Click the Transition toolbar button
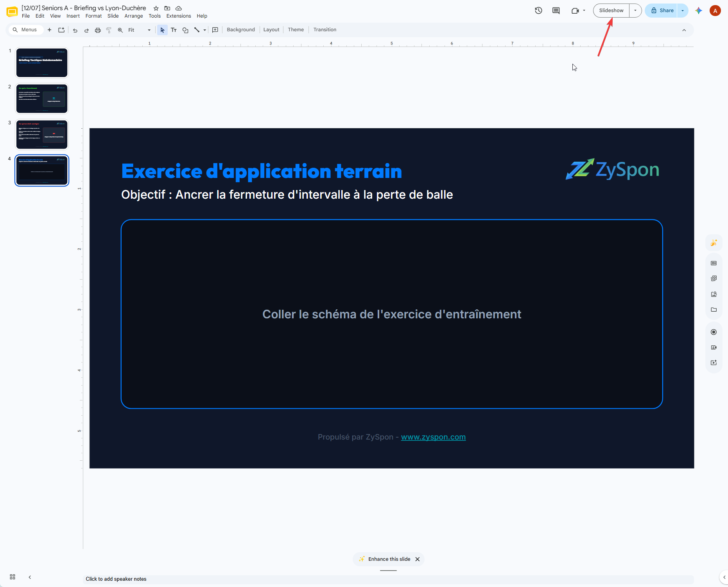This screenshot has height=587, width=728. click(325, 30)
